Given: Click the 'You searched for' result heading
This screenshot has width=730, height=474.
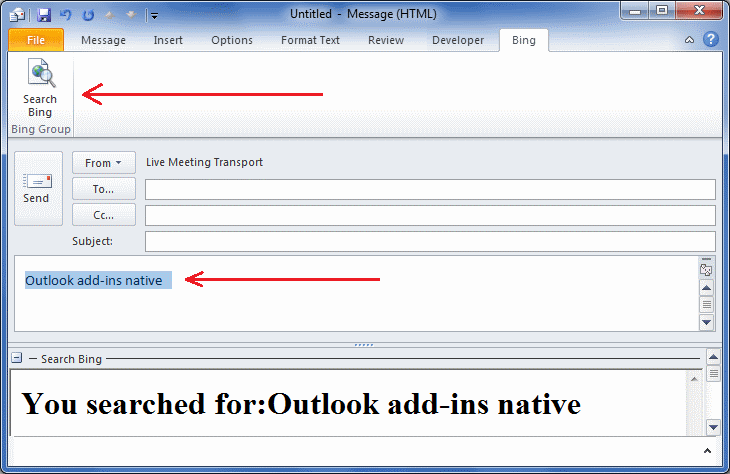Looking at the screenshot, I should 301,404.
